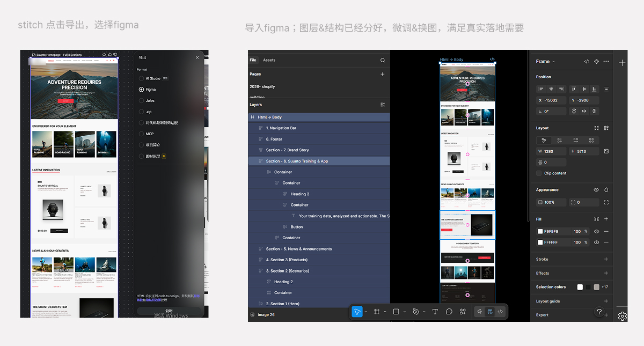Open the help question mark button
The height and width of the screenshot is (346, 644).
click(599, 312)
